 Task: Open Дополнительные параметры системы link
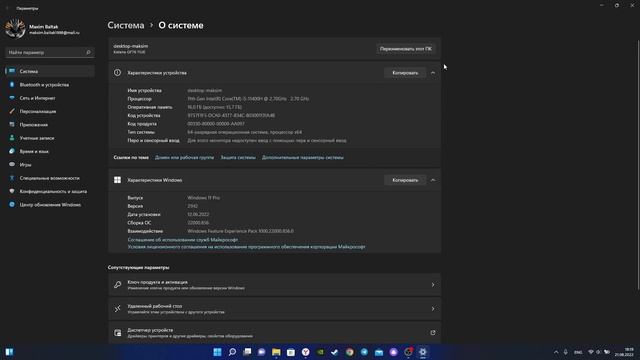point(302,157)
